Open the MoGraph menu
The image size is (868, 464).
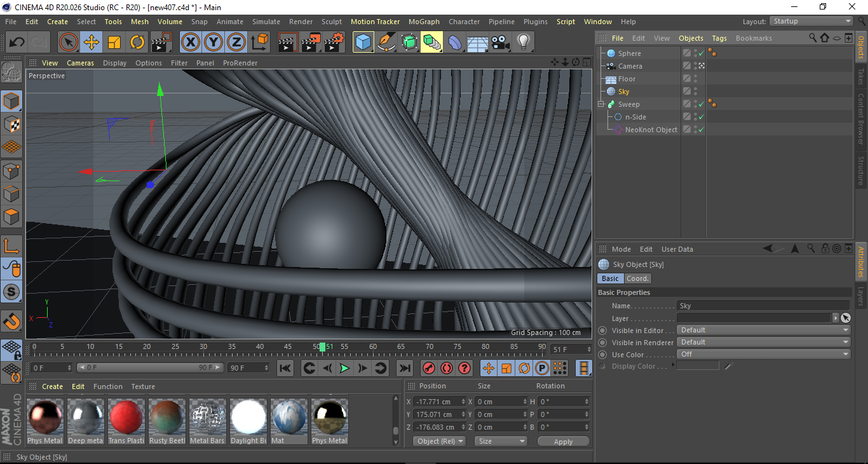[x=424, y=22]
